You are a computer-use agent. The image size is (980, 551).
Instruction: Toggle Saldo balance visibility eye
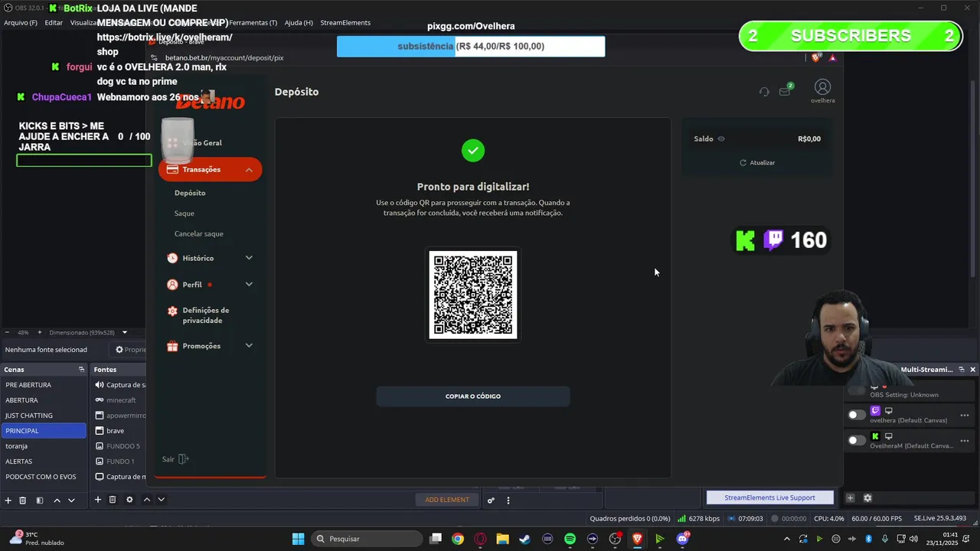point(721,139)
